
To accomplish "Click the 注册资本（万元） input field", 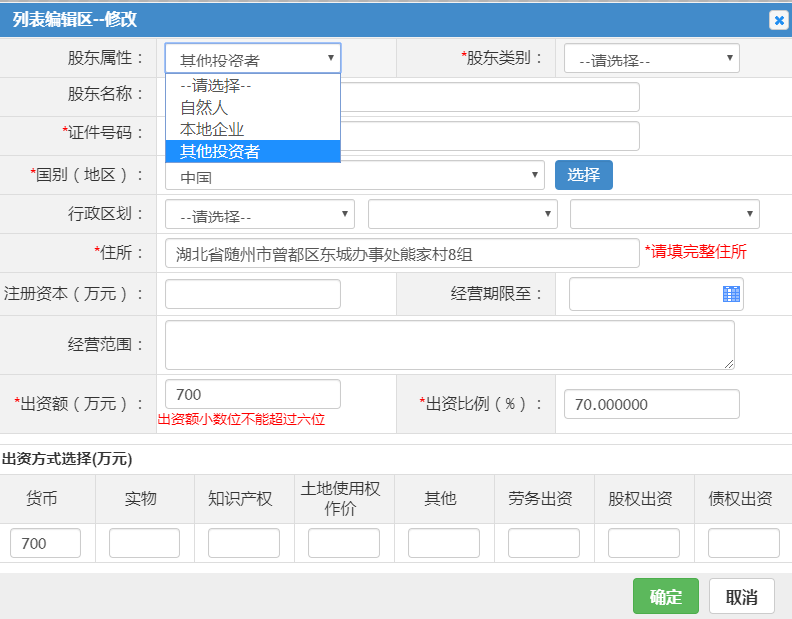I will click(x=253, y=294).
